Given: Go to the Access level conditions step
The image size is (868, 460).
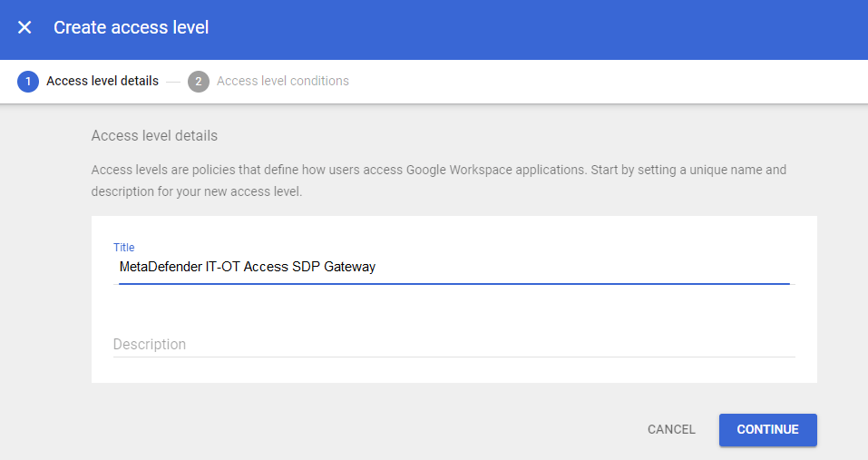Looking at the screenshot, I should tap(283, 81).
